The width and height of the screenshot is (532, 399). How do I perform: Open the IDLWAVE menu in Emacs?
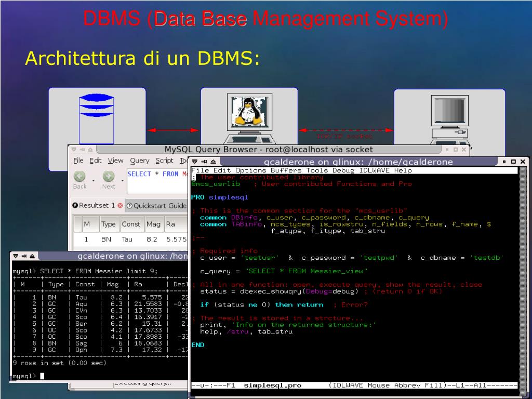tap(374, 170)
